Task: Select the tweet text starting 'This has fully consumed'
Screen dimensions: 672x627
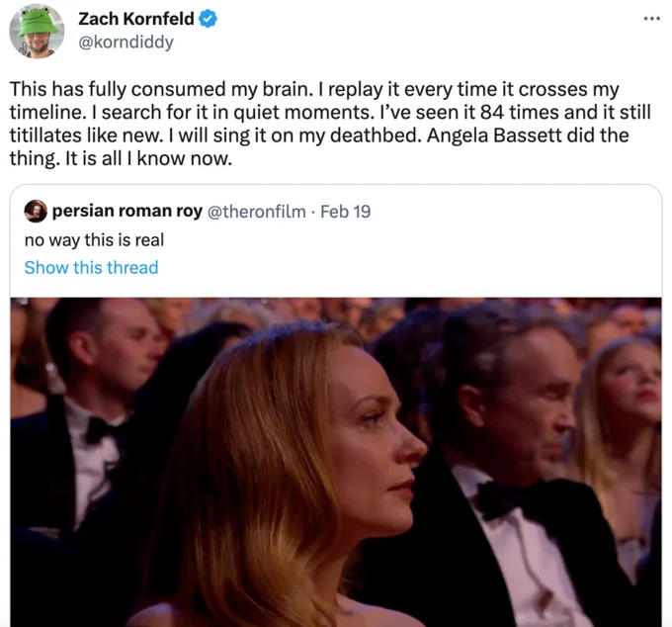Action: coord(330,124)
